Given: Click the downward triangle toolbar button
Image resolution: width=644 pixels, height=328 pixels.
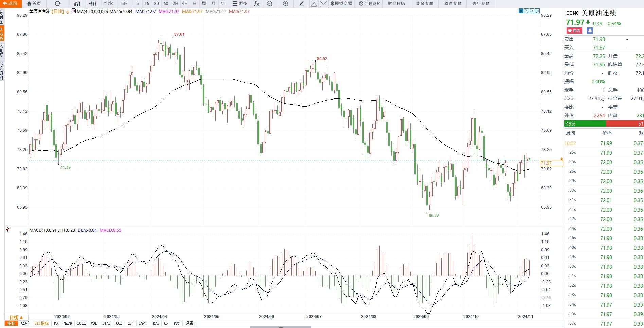Looking at the screenshot, I should coord(323,4).
